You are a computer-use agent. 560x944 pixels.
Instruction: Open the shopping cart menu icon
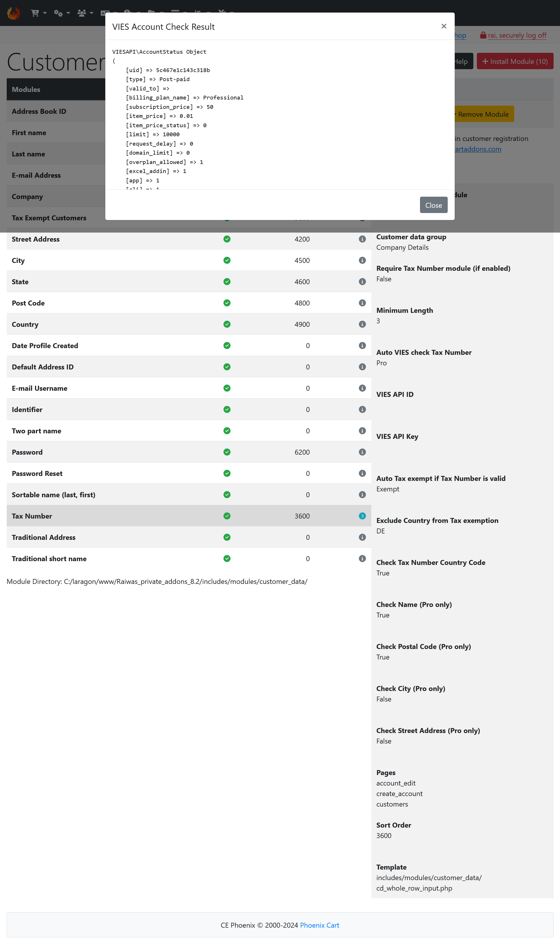[35, 13]
